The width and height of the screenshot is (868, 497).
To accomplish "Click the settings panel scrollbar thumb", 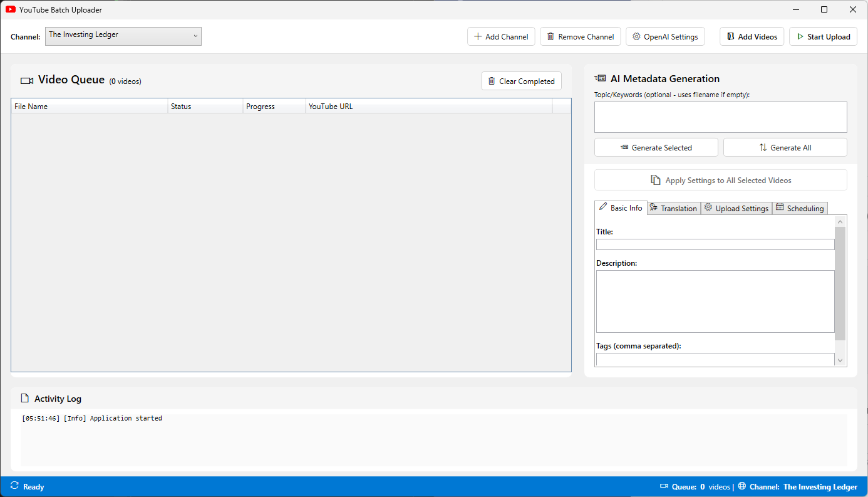I will point(840,283).
